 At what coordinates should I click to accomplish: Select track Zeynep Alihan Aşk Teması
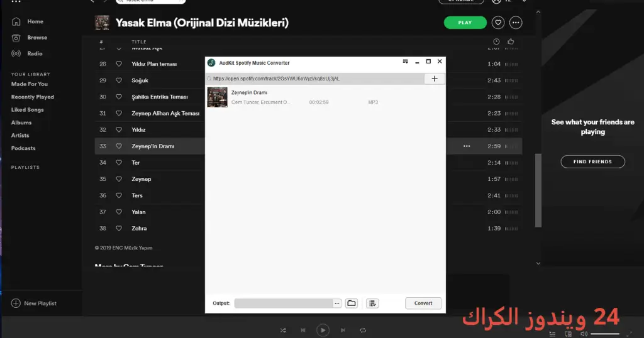pos(165,113)
